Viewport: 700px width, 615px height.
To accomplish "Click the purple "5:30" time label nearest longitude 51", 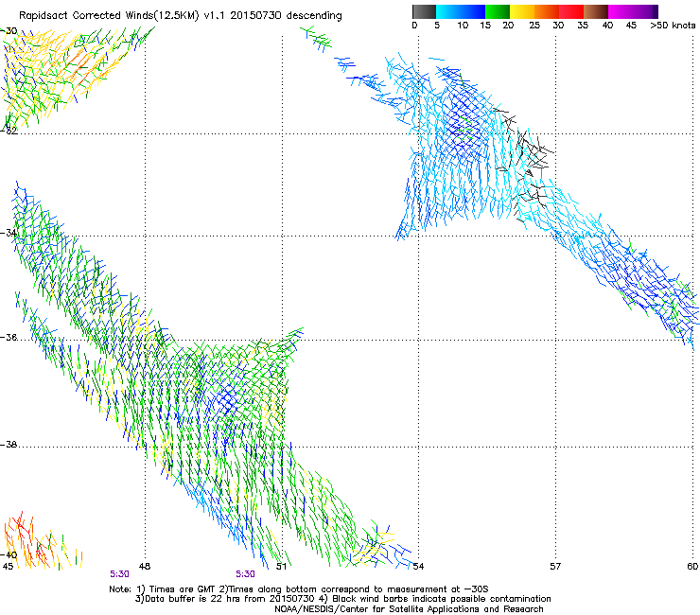I will point(246,574).
